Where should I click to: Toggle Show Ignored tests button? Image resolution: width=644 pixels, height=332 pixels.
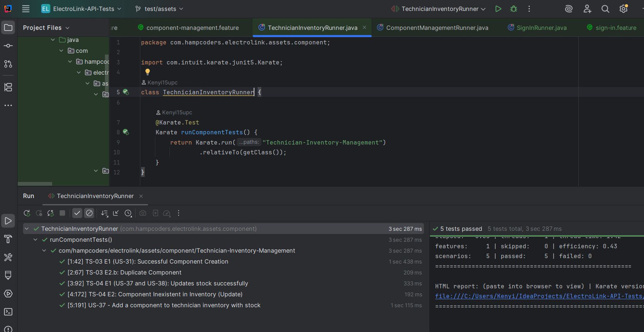click(89, 213)
